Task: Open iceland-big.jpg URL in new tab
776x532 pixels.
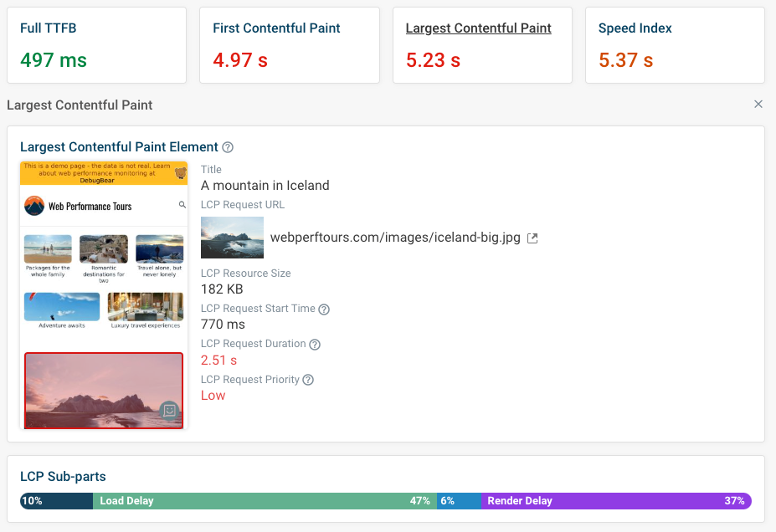Action: (532, 238)
